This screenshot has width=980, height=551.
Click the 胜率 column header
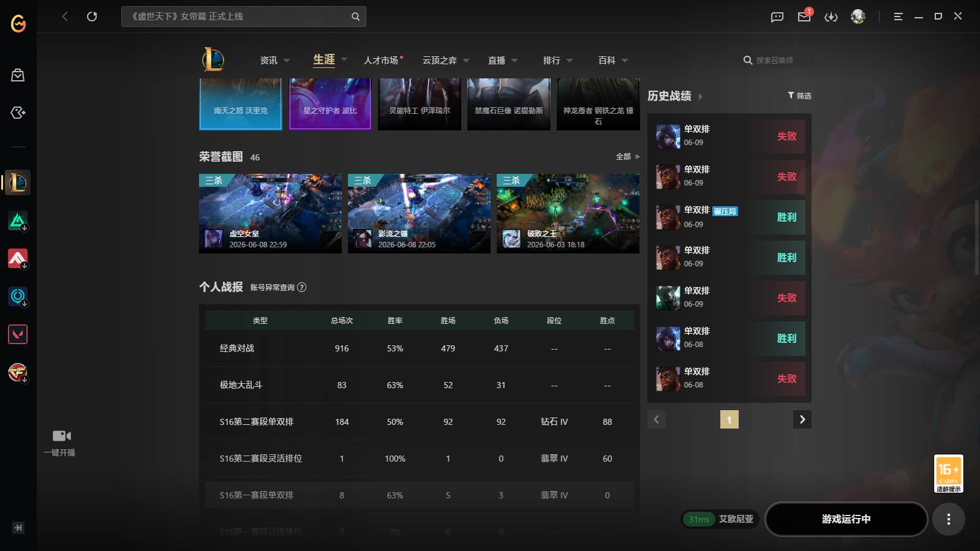pos(395,320)
